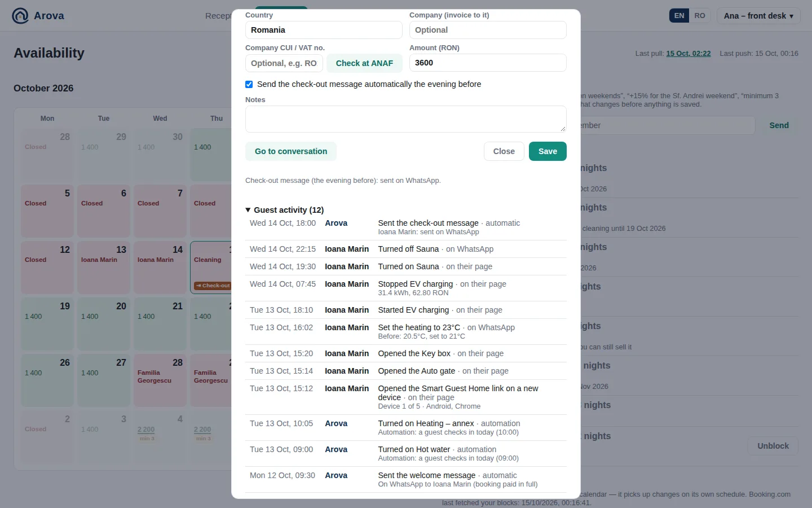The width and height of the screenshot is (812, 508).
Task: Open last pull link 15 Oct, 02:22
Action: (688, 54)
